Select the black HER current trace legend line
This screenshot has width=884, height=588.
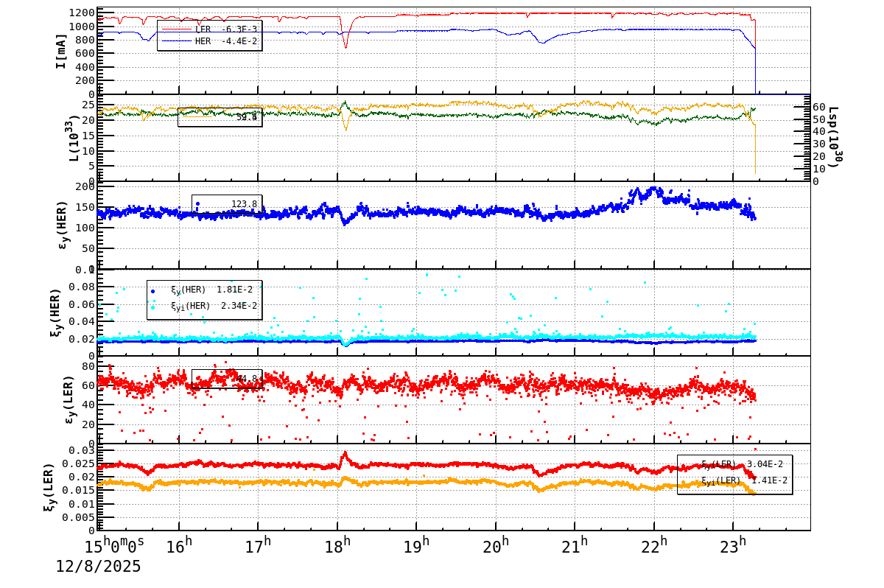click(177, 41)
